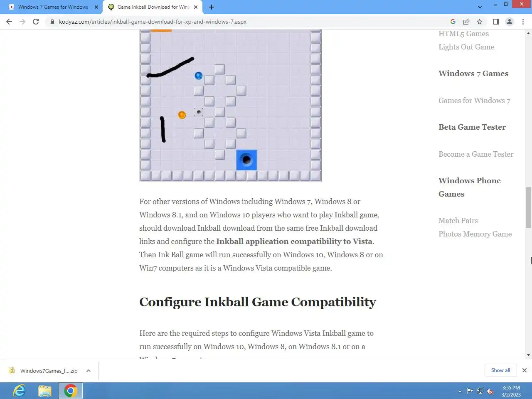Open Become a Game Tester link
The height and width of the screenshot is (399, 532).
(x=476, y=154)
